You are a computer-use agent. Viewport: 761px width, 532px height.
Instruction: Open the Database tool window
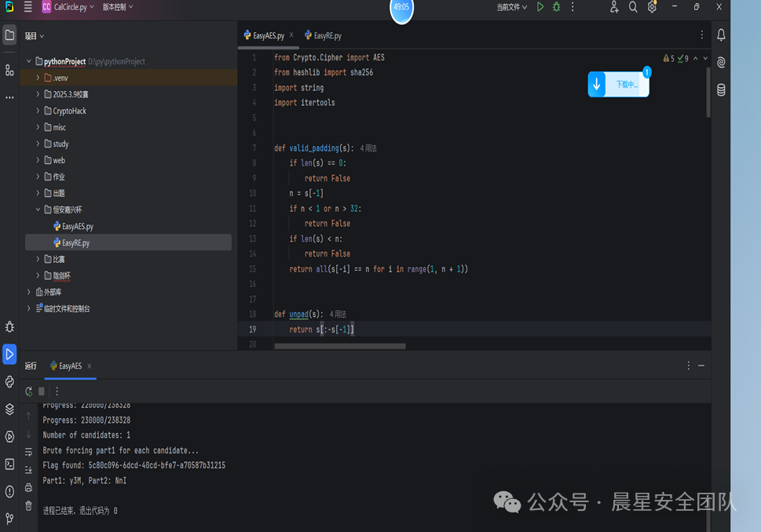[721, 90]
